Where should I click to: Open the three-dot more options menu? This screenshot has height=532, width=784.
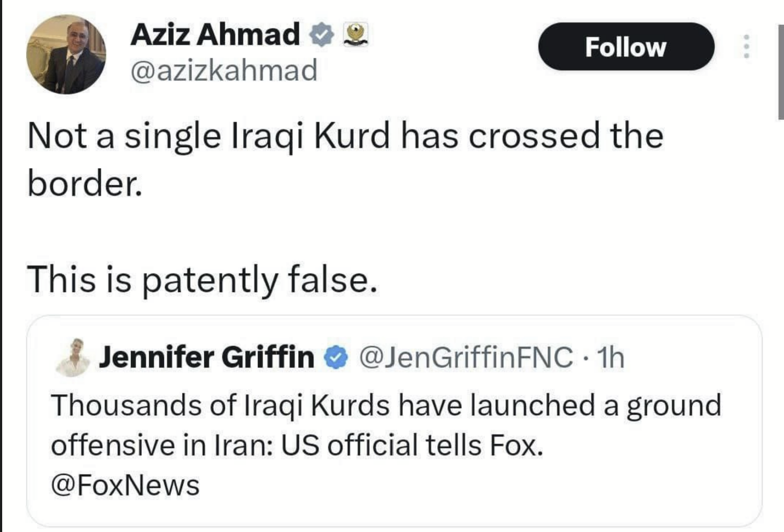746,47
